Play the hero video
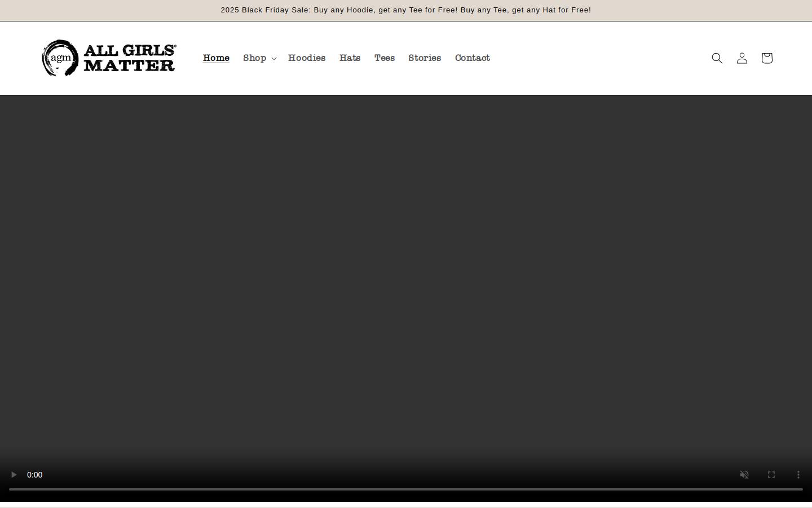812x508 pixels. click(x=14, y=475)
